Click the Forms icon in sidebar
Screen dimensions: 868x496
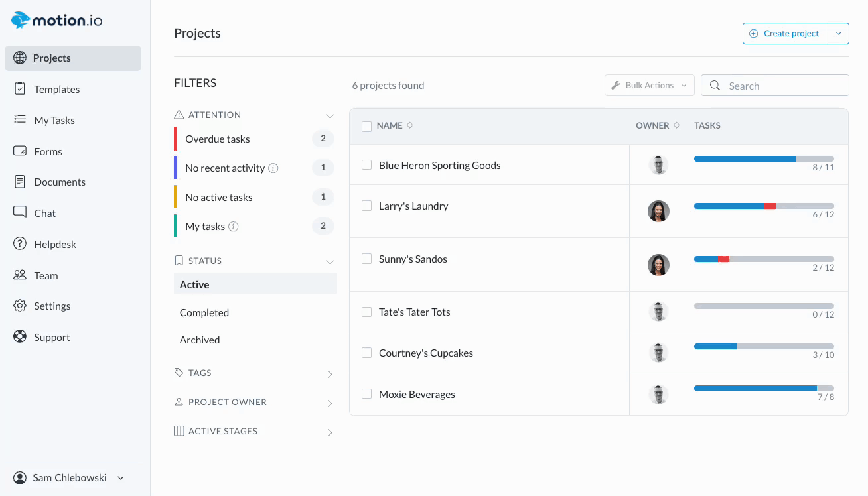pyautogui.click(x=20, y=151)
